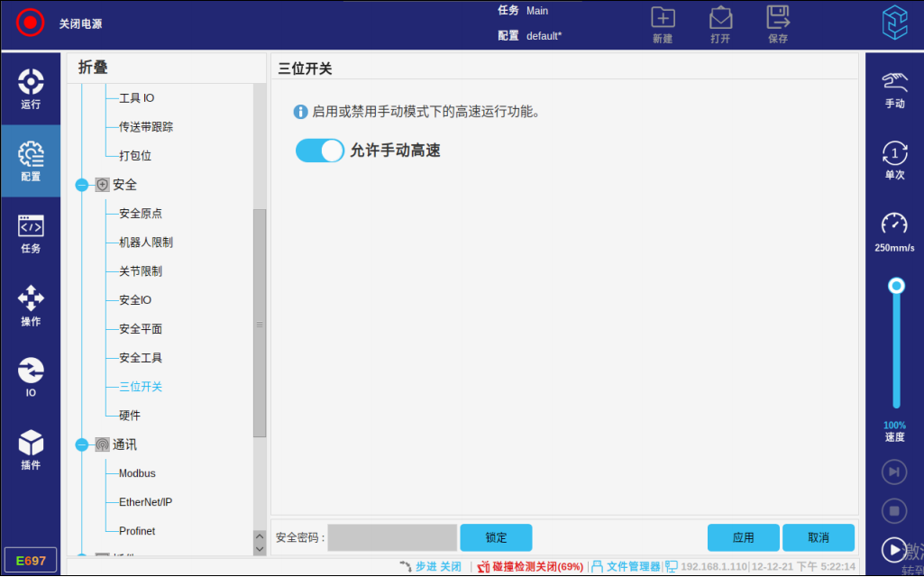
Task: Toggle the 手动 manual mode button
Action: (894, 89)
